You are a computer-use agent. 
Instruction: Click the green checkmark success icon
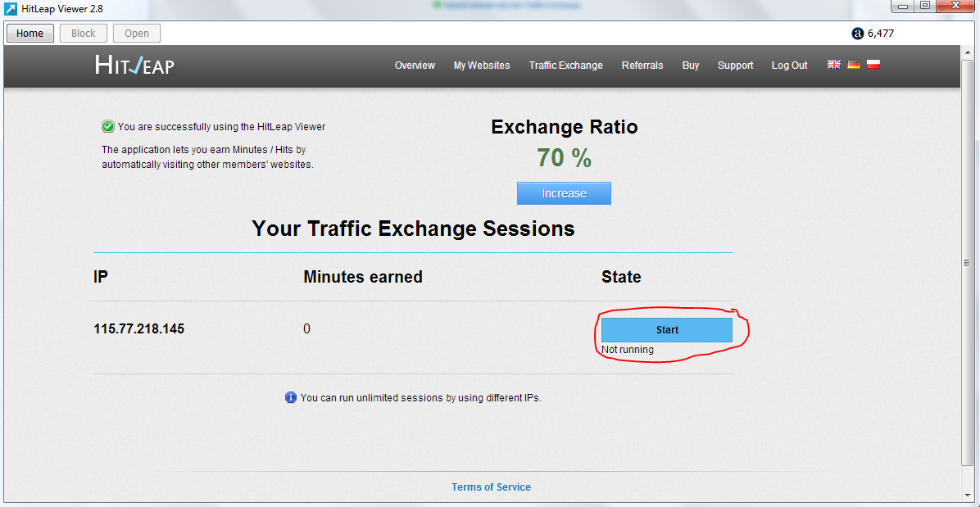click(108, 127)
